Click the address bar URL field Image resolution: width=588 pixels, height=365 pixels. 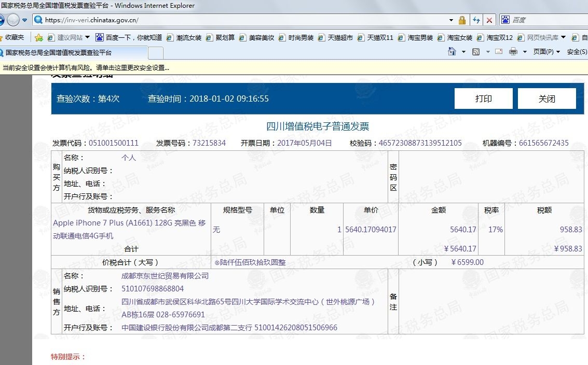tap(240, 20)
